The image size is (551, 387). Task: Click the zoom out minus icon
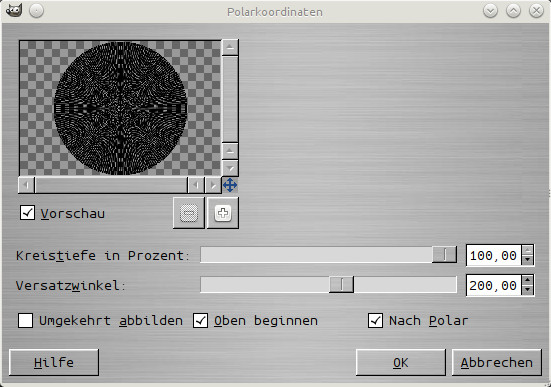[x=189, y=213]
